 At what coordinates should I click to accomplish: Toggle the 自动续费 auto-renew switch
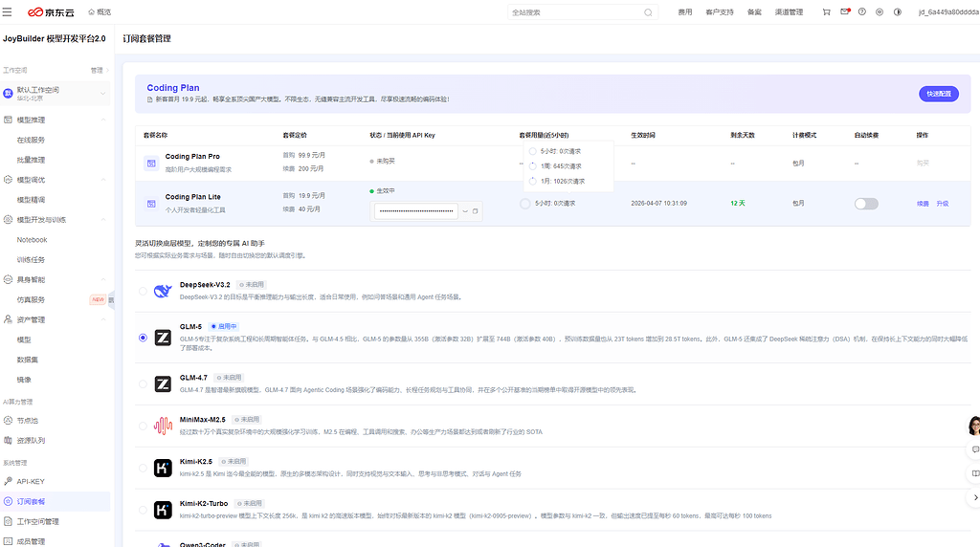(865, 204)
